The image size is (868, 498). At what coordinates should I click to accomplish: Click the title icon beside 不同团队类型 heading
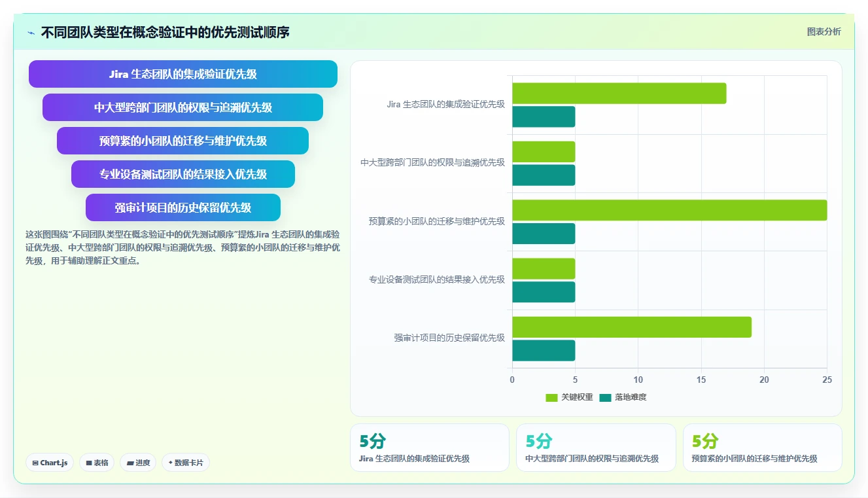coord(31,33)
